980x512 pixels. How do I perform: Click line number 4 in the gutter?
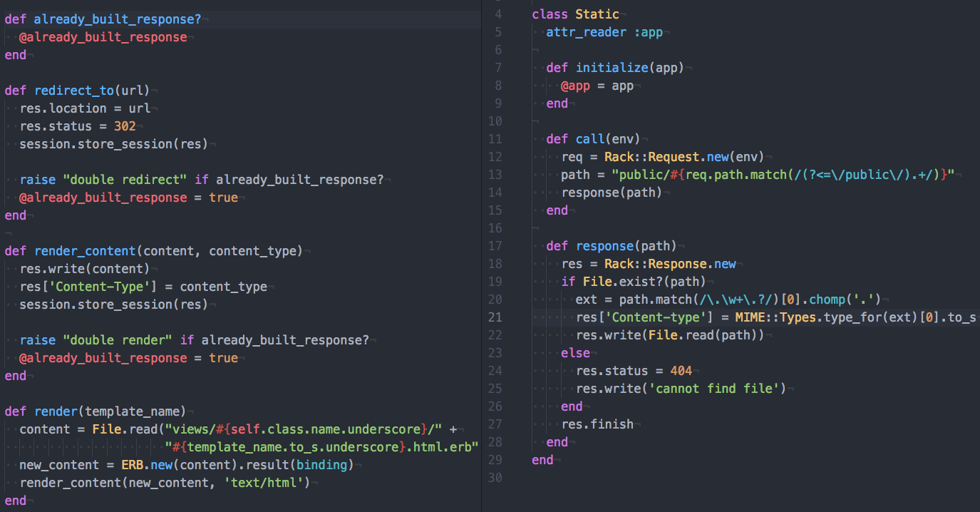coord(498,14)
